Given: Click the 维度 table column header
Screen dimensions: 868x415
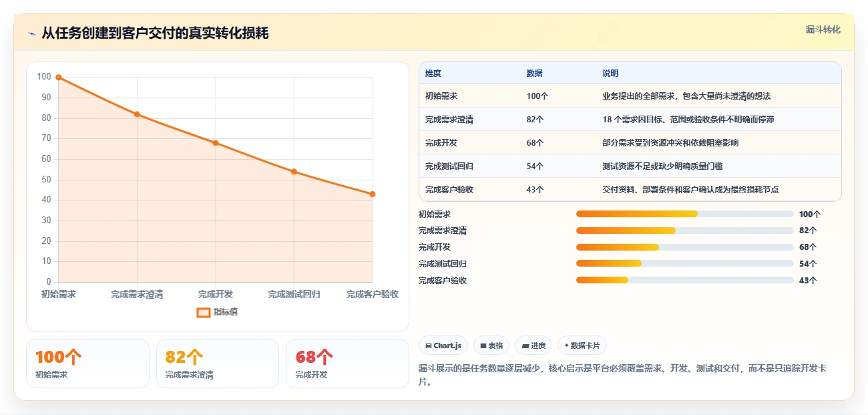Looking at the screenshot, I should (x=433, y=74).
